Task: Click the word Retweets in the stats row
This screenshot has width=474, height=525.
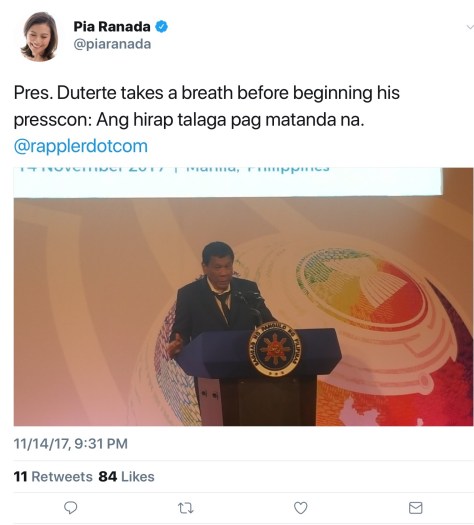Action: tap(62, 476)
